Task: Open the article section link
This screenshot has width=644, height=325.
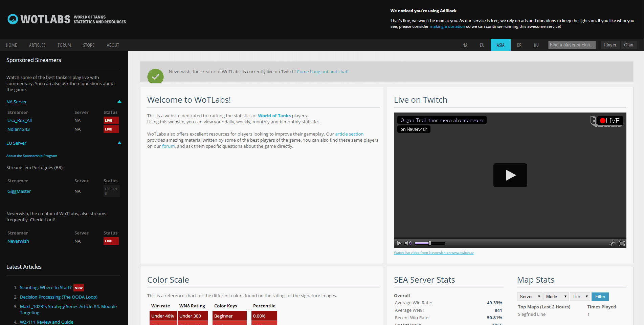Action: tap(349, 134)
